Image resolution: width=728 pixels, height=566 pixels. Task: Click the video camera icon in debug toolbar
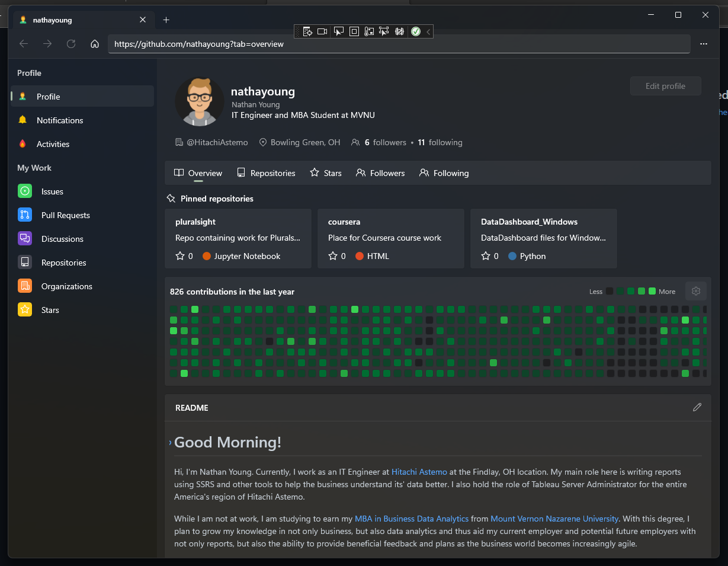click(x=322, y=31)
